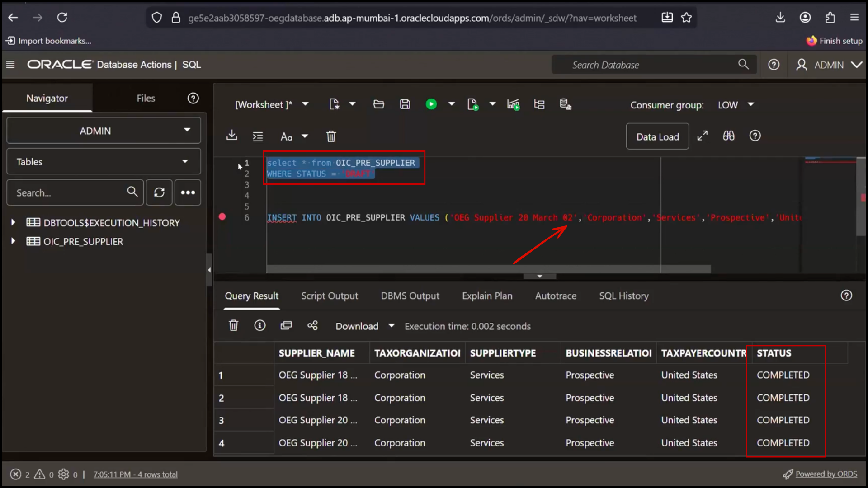Open the SQL History tab
Viewport: 868px width, 488px height.
coord(624,296)
